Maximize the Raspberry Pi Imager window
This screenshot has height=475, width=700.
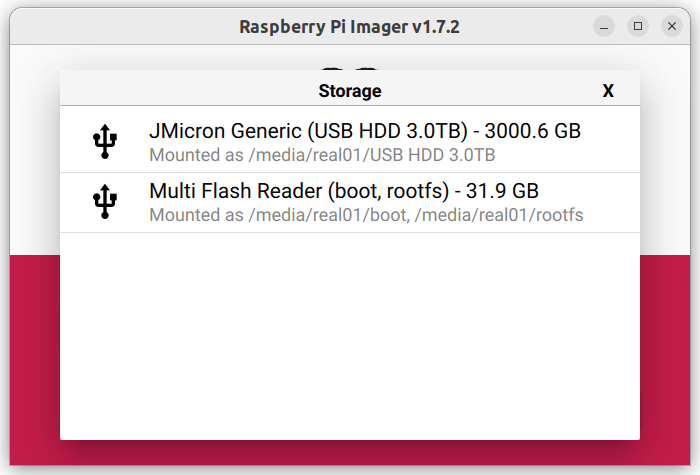point(638,26)
